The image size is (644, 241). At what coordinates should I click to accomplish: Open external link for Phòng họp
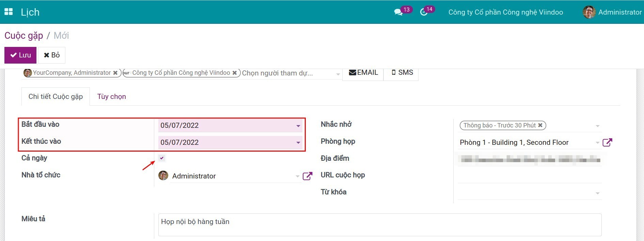coord(607,142)
